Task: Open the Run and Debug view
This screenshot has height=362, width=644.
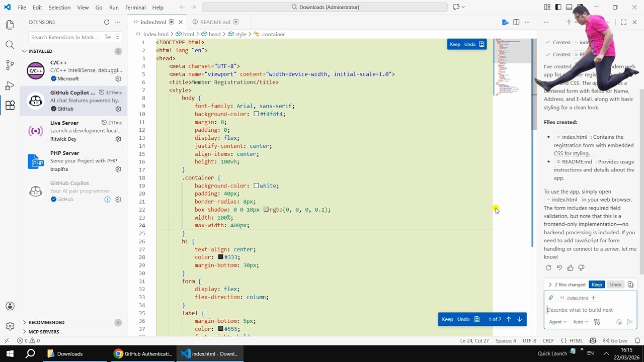Action: [x=10, y=85]
